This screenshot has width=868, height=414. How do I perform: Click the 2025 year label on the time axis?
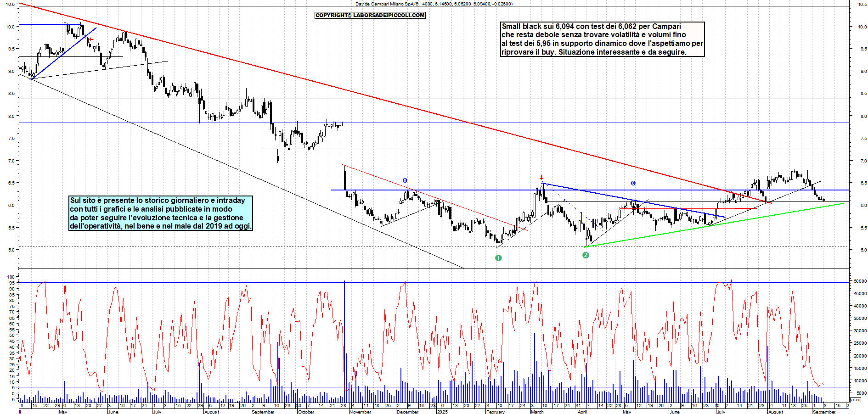442,412
